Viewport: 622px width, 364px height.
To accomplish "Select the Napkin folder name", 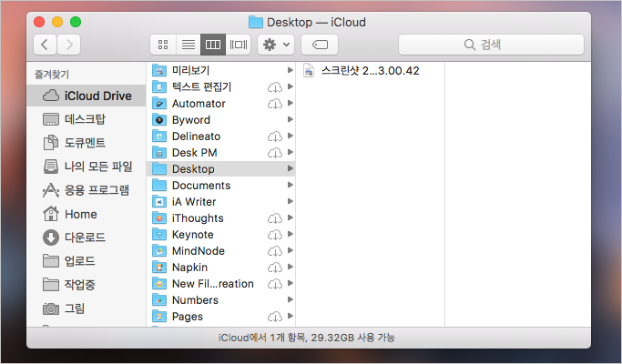I will [x=189, y=268].
